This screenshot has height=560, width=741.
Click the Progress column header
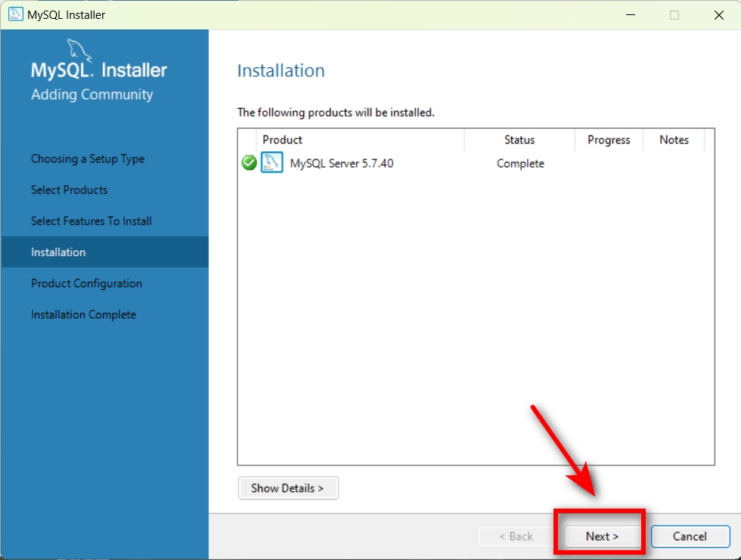click(x=609, y=140)
